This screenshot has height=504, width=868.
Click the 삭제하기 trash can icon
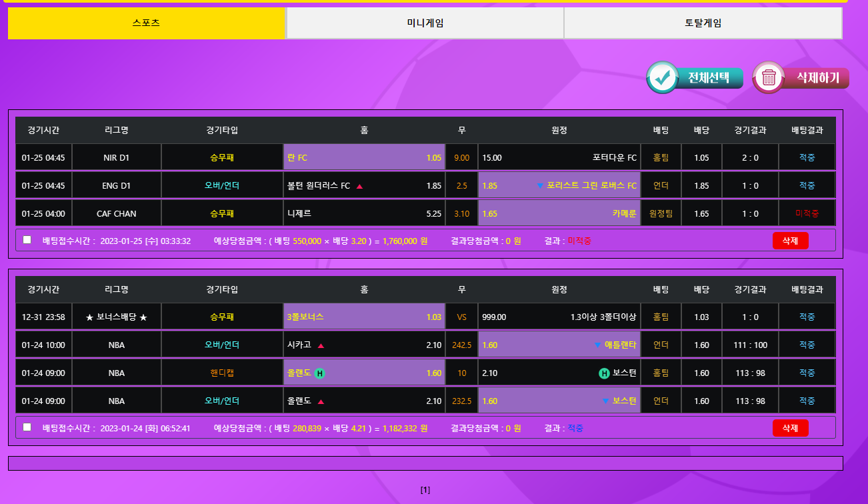(x=769, y=78)
